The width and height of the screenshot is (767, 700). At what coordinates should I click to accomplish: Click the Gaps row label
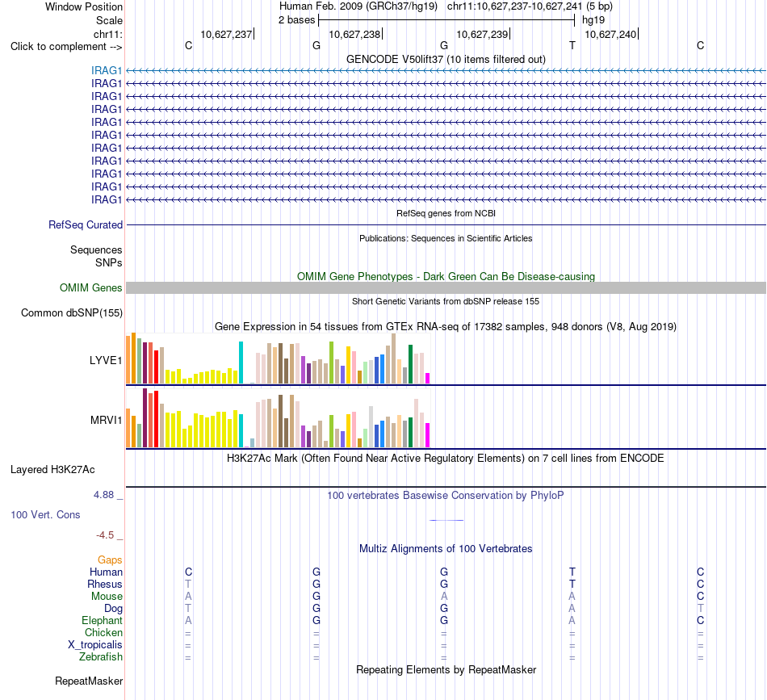tap(110, 560)
